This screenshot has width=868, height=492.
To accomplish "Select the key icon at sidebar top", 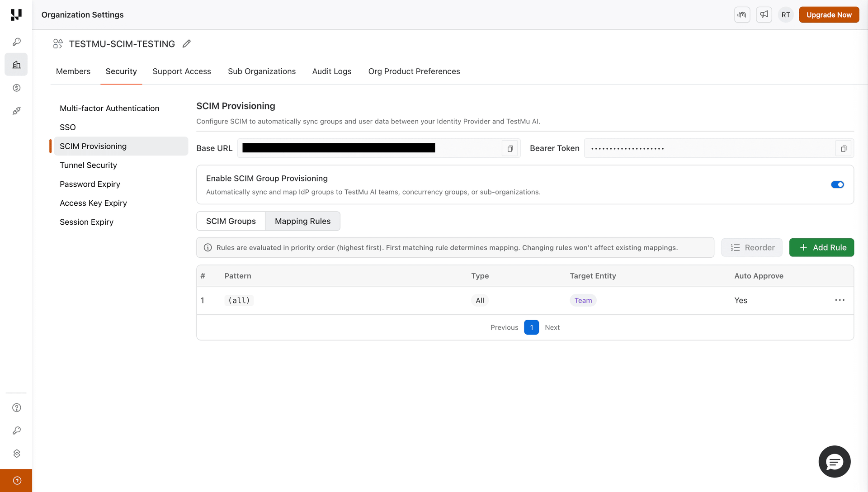I will click(16, 41).
